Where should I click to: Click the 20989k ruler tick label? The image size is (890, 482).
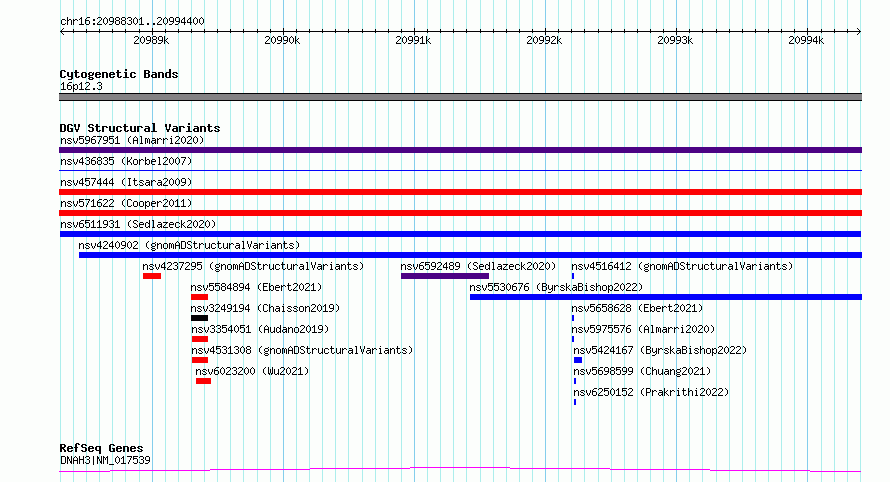(x=151, y=40)
